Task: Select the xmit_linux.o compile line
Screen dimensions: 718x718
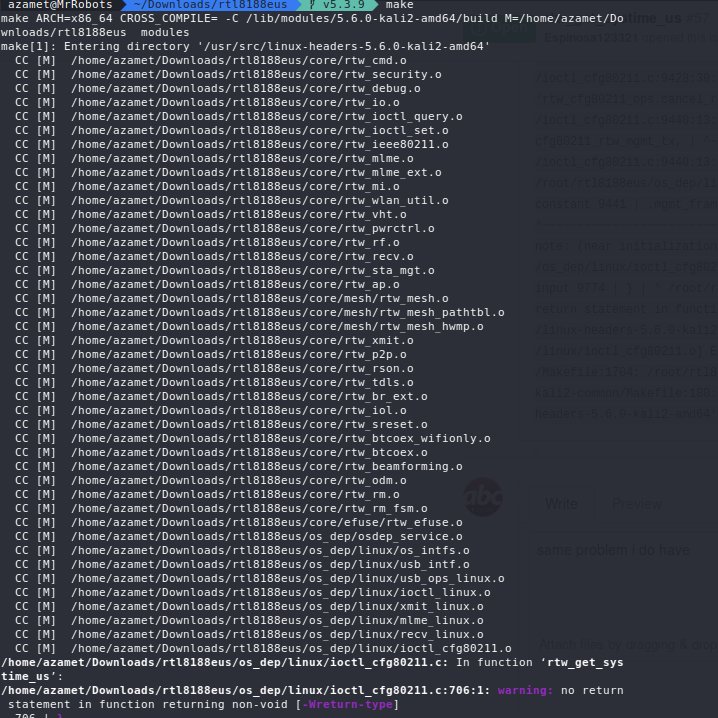Action: point(249,607)
